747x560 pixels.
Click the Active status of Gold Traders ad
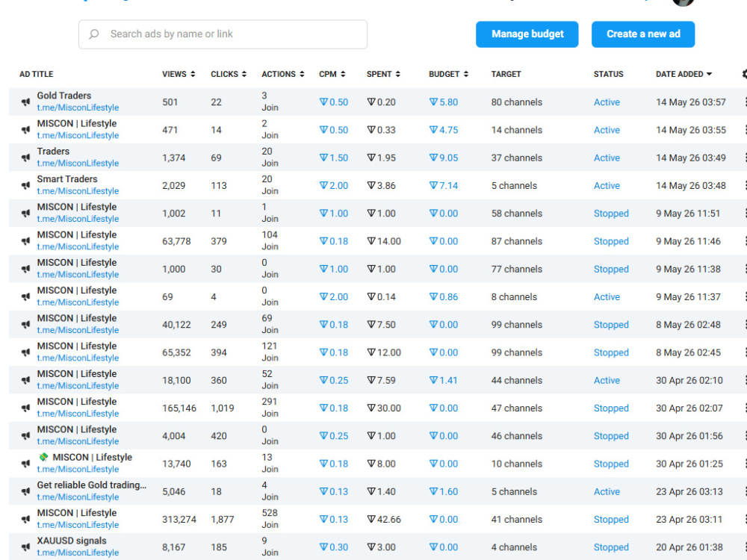pos(607,102)
